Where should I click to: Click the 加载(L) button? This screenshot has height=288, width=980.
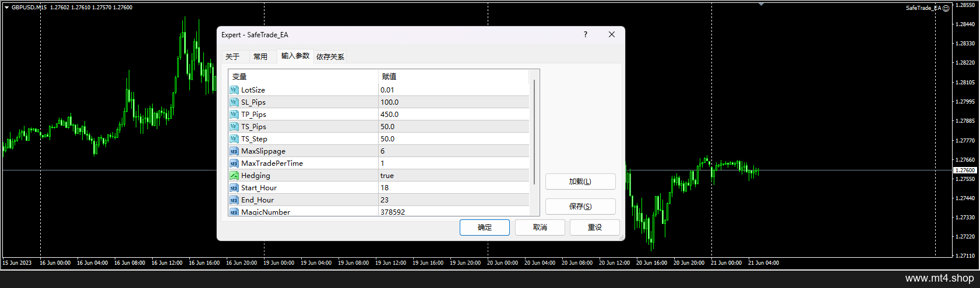(x=580, y=182)
